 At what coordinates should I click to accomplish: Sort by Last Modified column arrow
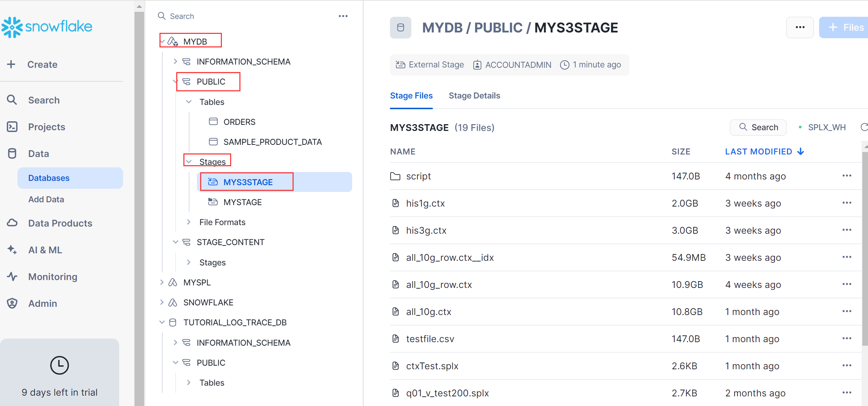[801, 152]
